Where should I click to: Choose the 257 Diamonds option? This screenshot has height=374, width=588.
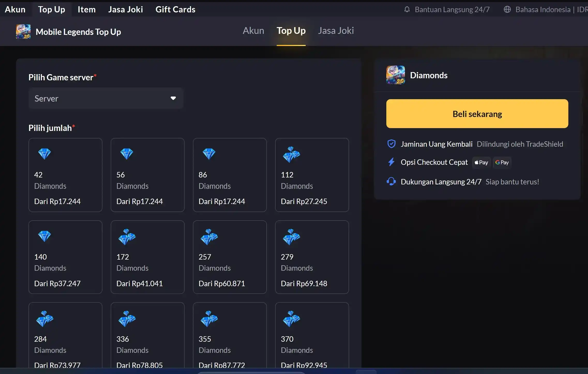pyautogui.click(x=230, y=257)
